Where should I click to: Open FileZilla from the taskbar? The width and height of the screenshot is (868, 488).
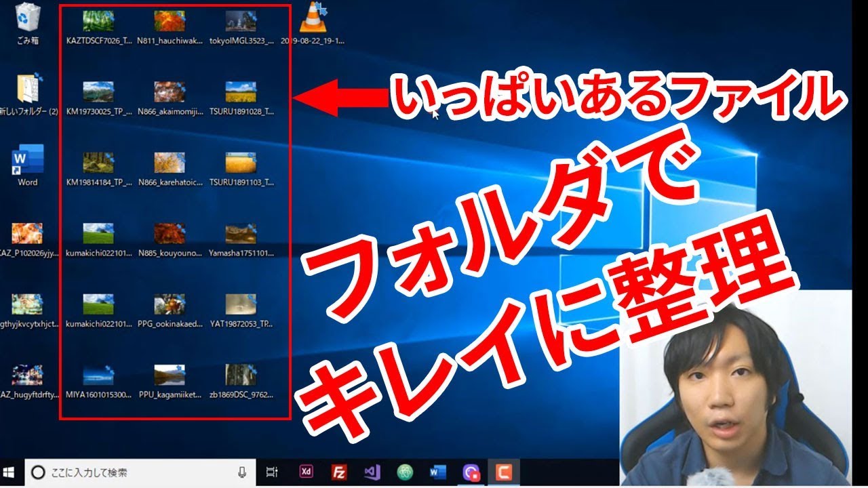pos(339,472)
